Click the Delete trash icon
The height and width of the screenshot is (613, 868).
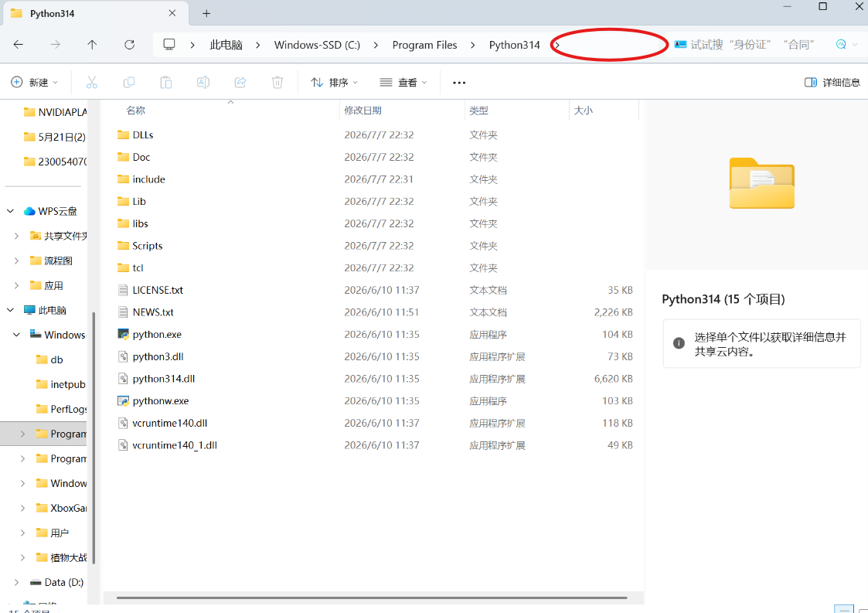click(277, 83)
